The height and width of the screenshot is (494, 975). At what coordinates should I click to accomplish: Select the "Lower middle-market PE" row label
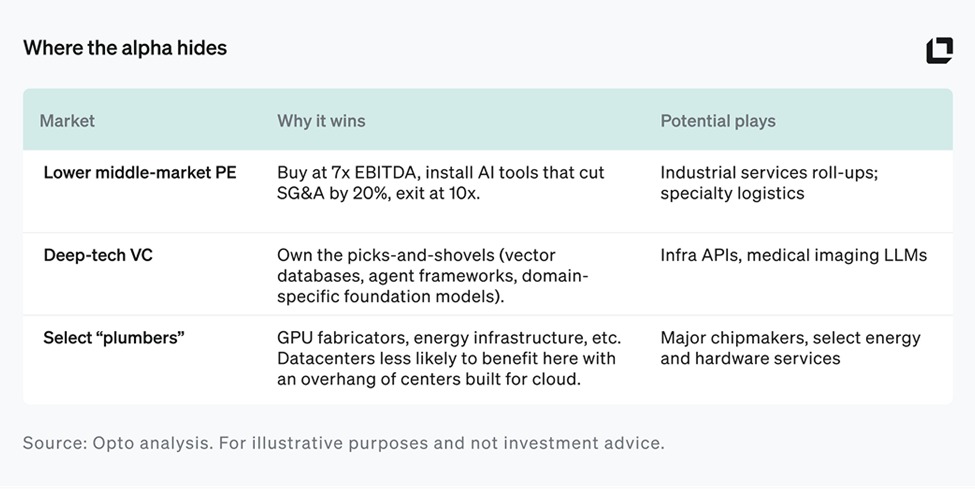click(140, 172)
